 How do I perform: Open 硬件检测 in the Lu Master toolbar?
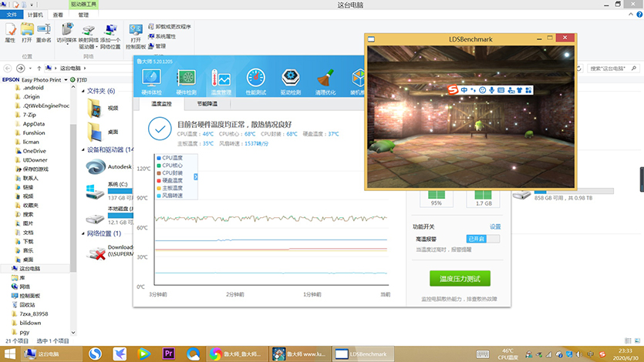click(186, 82)
